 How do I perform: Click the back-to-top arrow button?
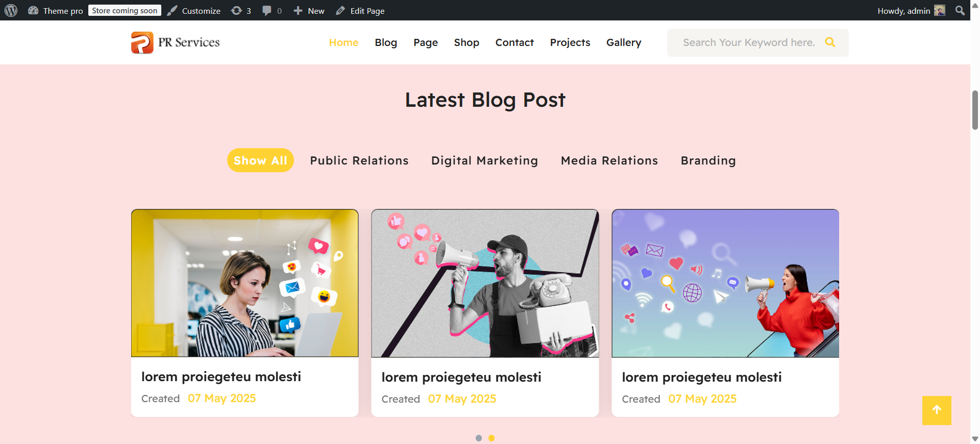click(937, 410)
